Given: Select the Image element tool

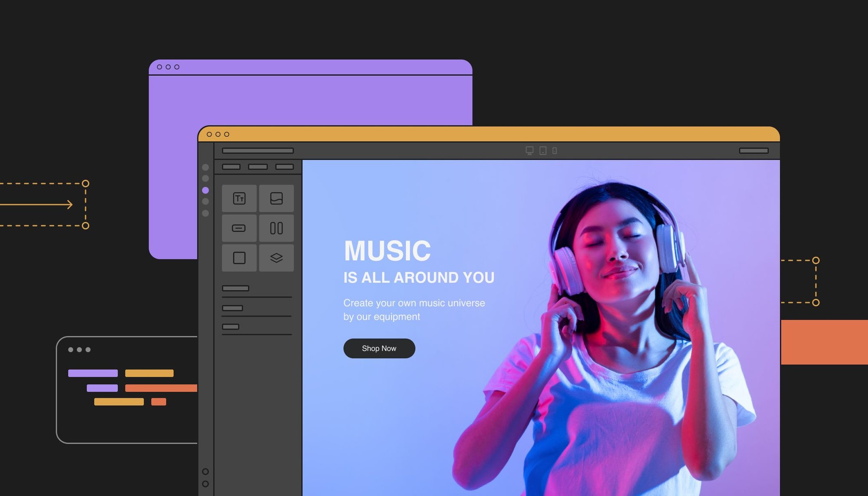Looking at the screenshot, I should pyautogui.click(x=276, y=198).
